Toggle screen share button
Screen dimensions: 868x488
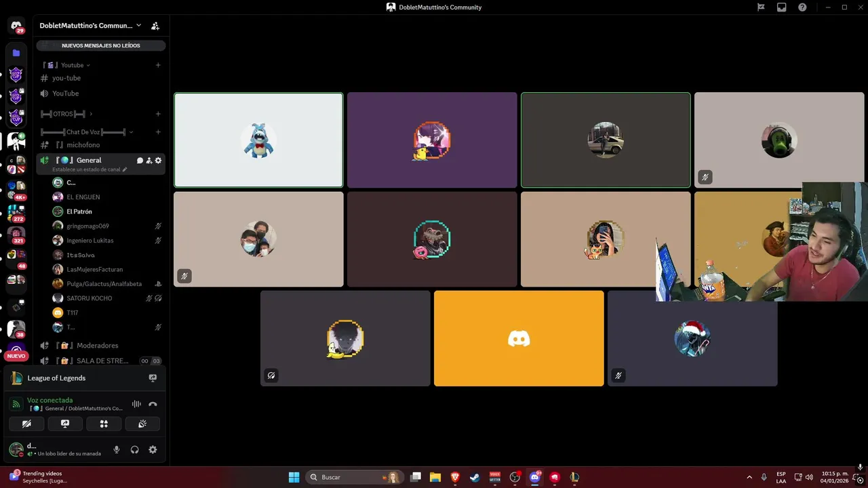(65, 424)
